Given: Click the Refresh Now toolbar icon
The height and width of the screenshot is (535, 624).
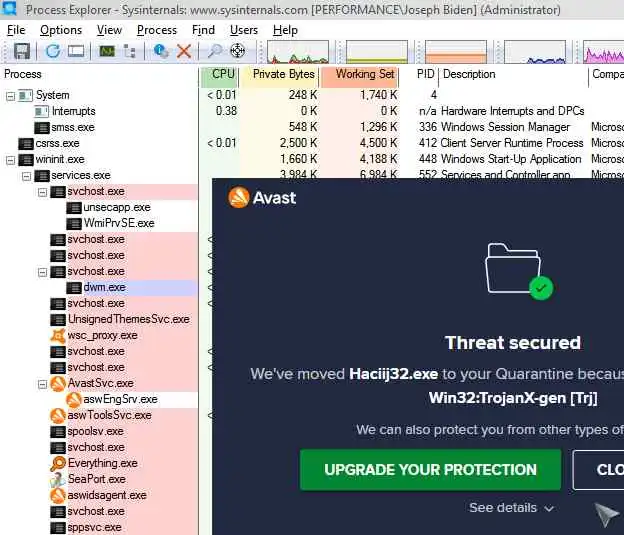Looking at the screenshot, I should pyautogui.click(x=53, y=51).
